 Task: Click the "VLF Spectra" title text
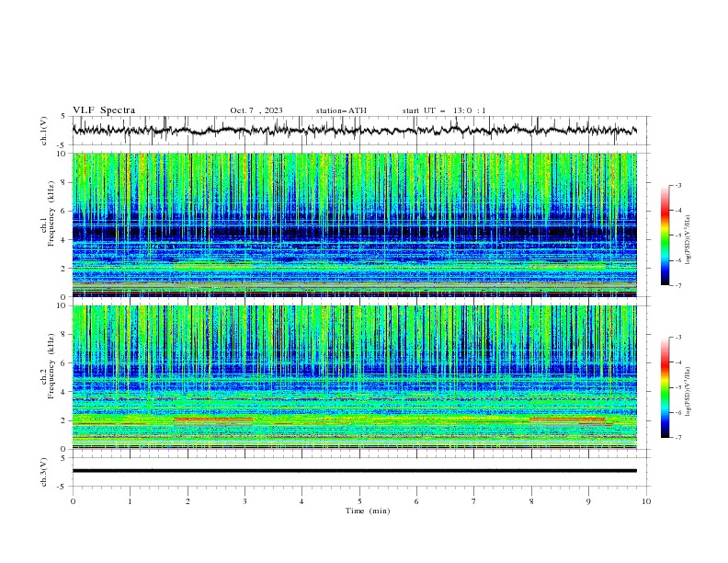click(104, 110)
